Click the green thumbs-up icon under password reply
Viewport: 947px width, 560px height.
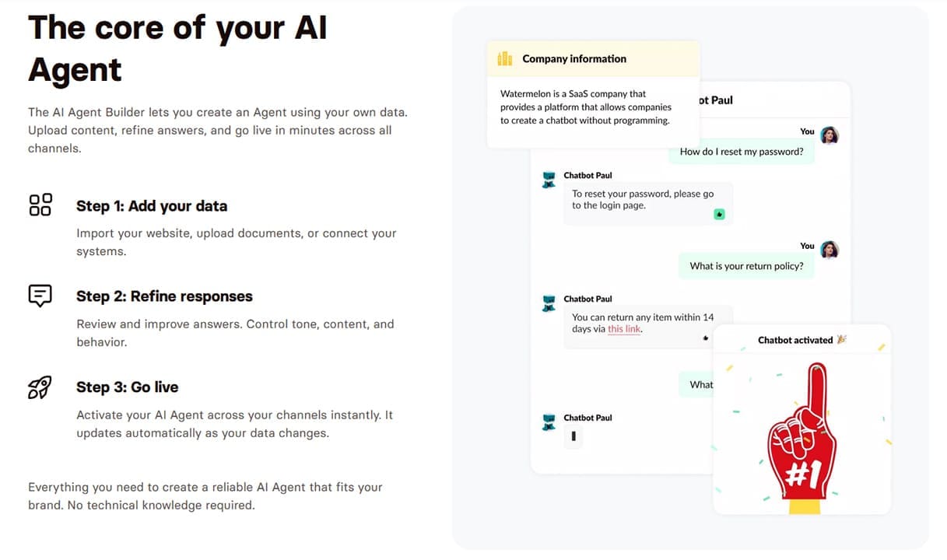pos(719,214)
